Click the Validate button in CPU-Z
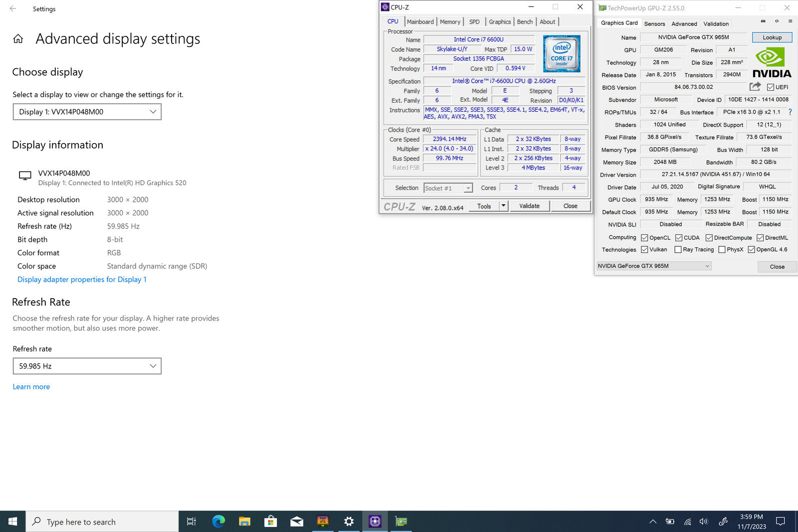798x532 pixels. coord(529,206)
